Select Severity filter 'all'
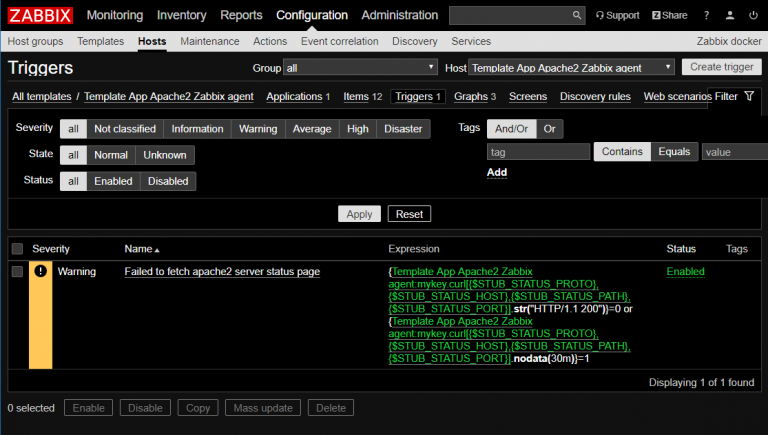 pos(73,129)
